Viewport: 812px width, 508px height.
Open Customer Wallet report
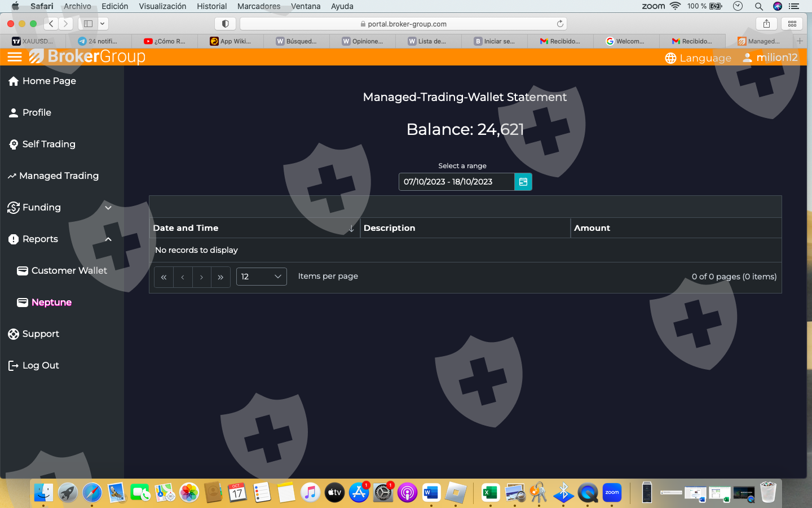pyautogui.click(x=69, y=271)
